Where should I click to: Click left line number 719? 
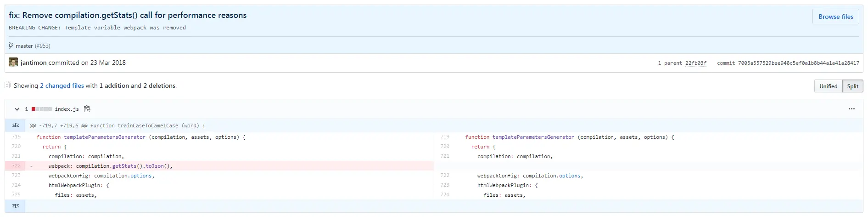point(16,137)
